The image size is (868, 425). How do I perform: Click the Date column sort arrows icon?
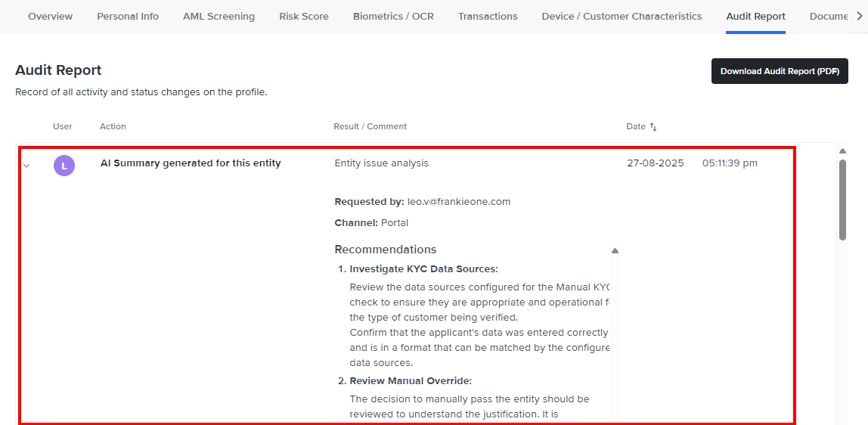point(653,127)
